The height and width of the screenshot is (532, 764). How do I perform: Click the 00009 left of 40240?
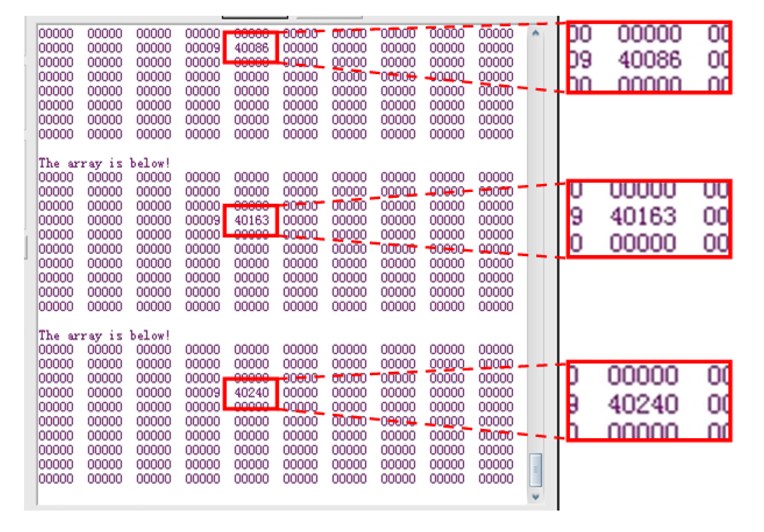202,393
